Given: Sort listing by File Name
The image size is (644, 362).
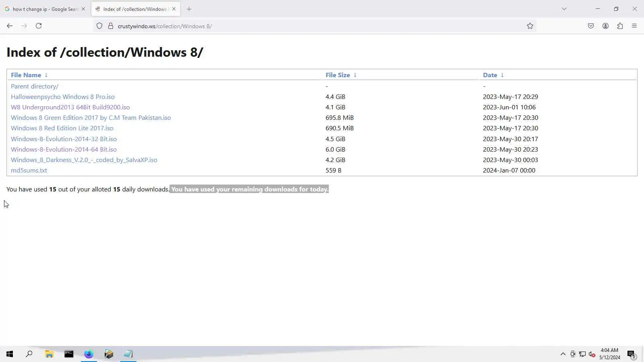Looking at the screenshot, I should pyautogui.click(x=26, y=75).
